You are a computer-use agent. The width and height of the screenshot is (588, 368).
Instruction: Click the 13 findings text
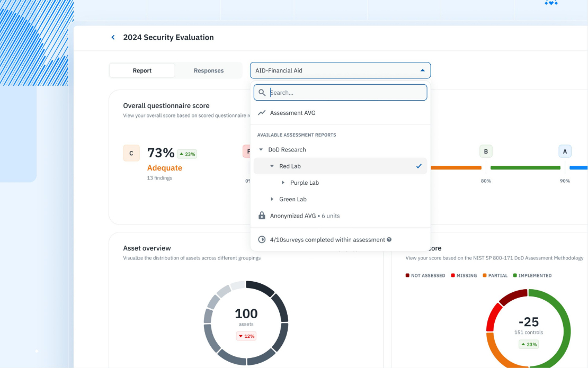tap(159, 178)
